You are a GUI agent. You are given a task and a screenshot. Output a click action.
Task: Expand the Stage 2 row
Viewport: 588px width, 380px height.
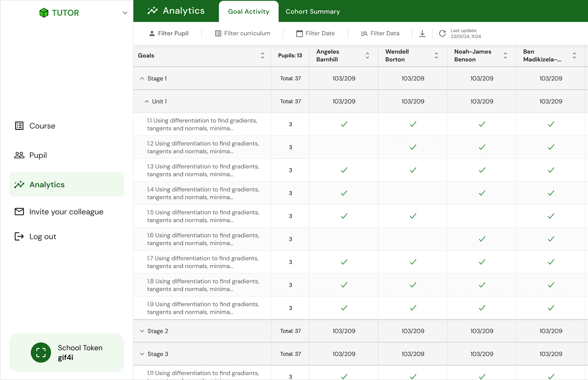point(142,331)
